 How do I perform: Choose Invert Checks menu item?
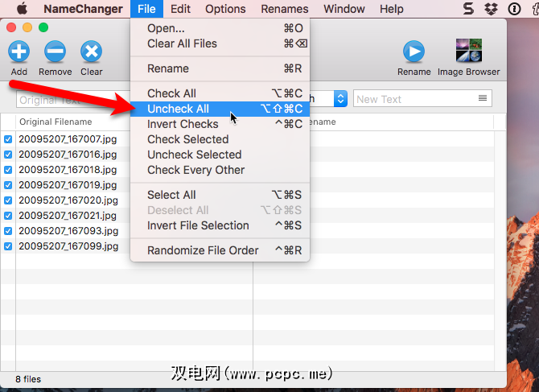coord(220,124)
